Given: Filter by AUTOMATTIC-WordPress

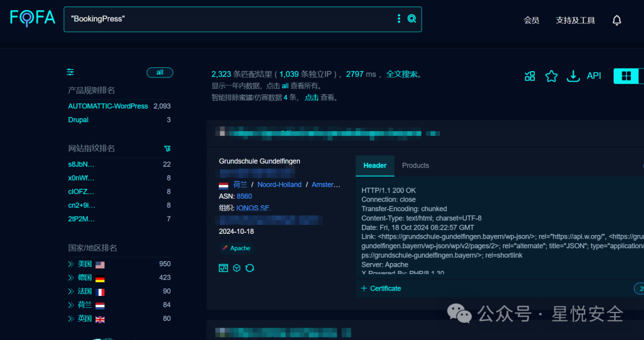Looking at the screenshot, I should tap(108, 106).
